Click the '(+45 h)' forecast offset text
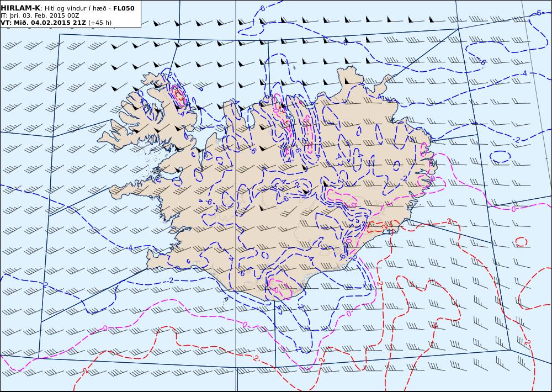Screen dimensions: 552x392 point(99,23)
